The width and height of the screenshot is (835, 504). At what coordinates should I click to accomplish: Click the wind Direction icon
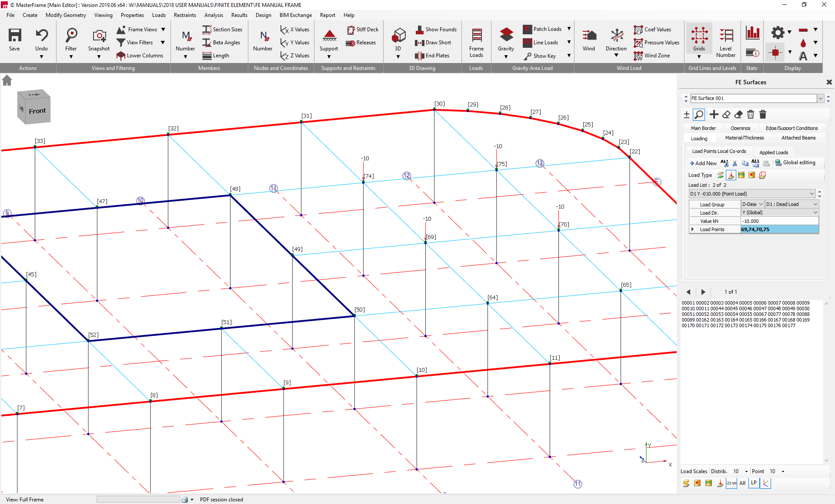point(617,35)
